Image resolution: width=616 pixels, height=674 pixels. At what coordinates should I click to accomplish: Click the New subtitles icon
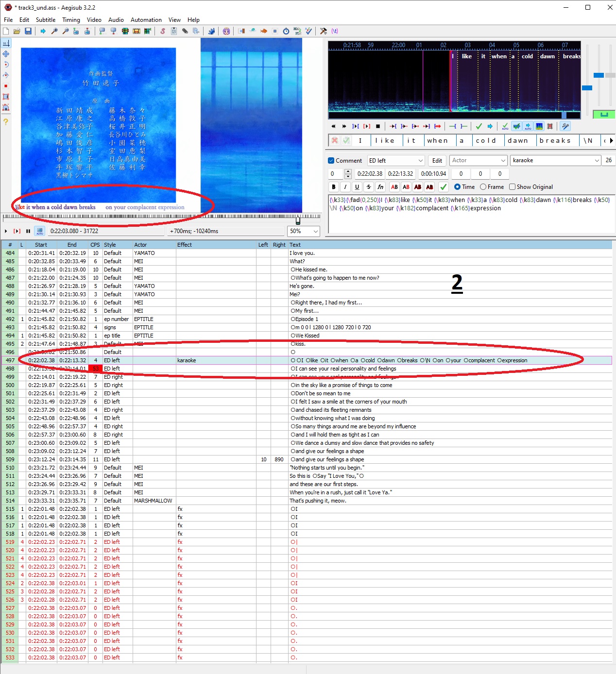(6, 31)
